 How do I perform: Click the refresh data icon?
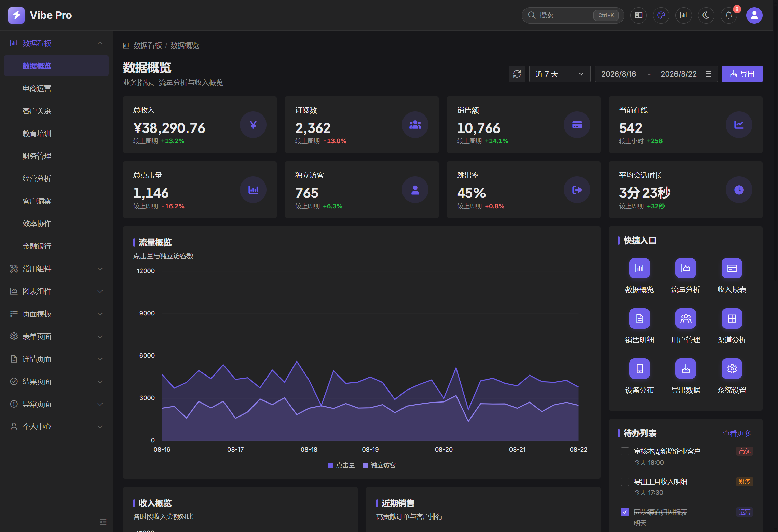click(517, 74)
